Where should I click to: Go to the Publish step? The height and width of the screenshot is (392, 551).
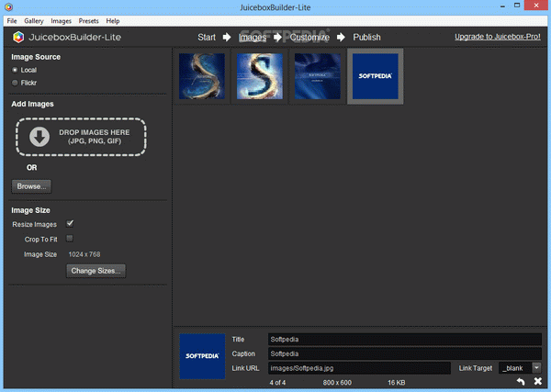[x=366, y=38]
